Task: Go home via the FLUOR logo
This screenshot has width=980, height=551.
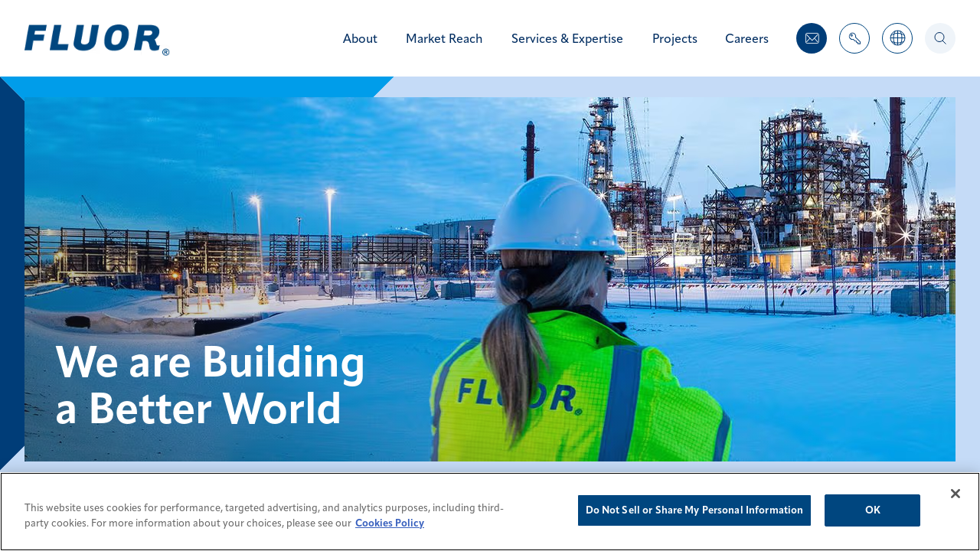Action: (x=96, y=40)
